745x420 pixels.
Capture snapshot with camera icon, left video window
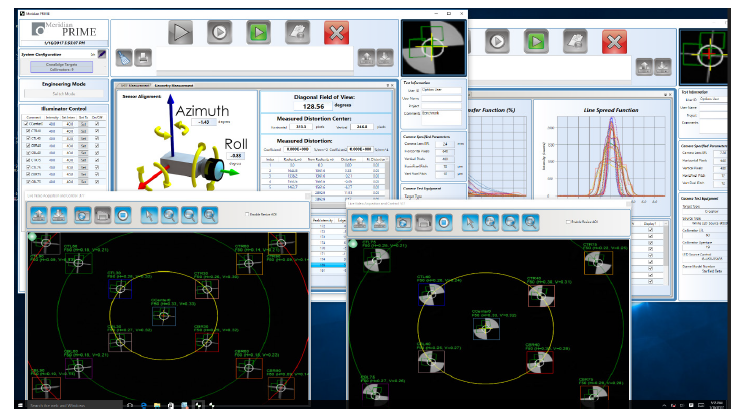(x=83, y=215)
